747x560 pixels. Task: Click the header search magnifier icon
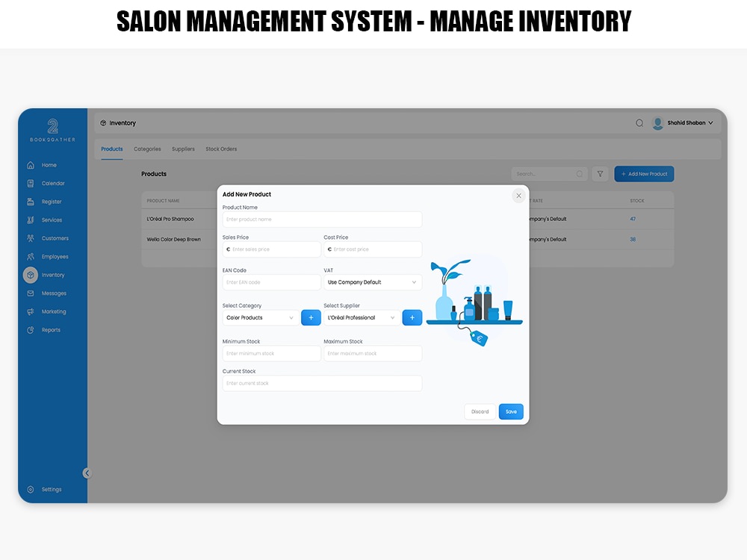[x=639, y=123]
